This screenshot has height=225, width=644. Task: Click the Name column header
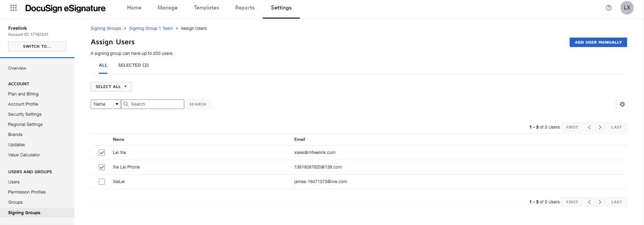pos(119,140)
